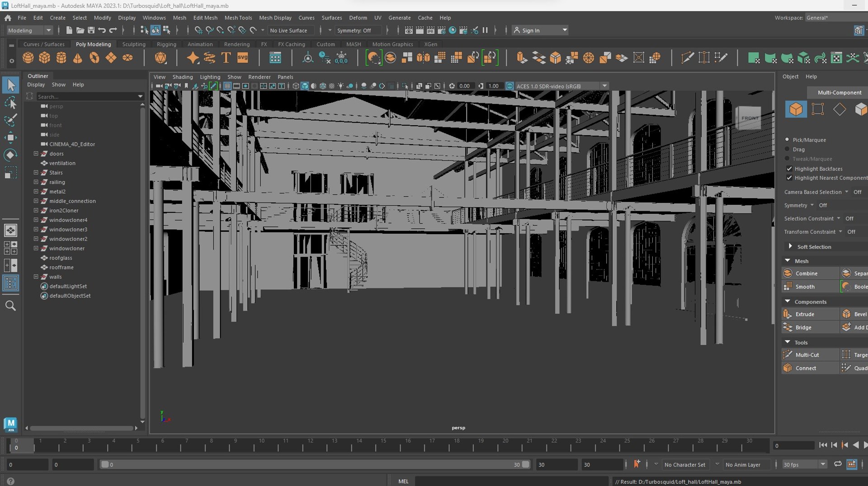Open the 30 fps frame rate dropdown

[x=804, y=464]
